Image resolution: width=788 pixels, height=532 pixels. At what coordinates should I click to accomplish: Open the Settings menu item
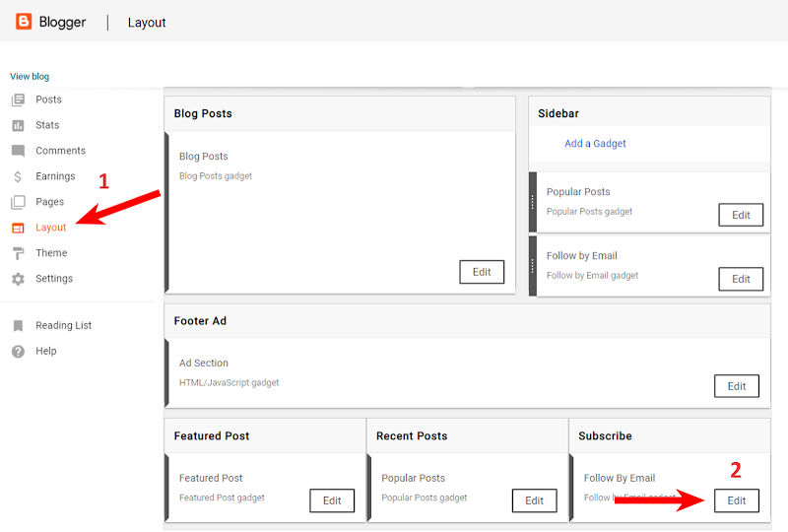[54, 279]
